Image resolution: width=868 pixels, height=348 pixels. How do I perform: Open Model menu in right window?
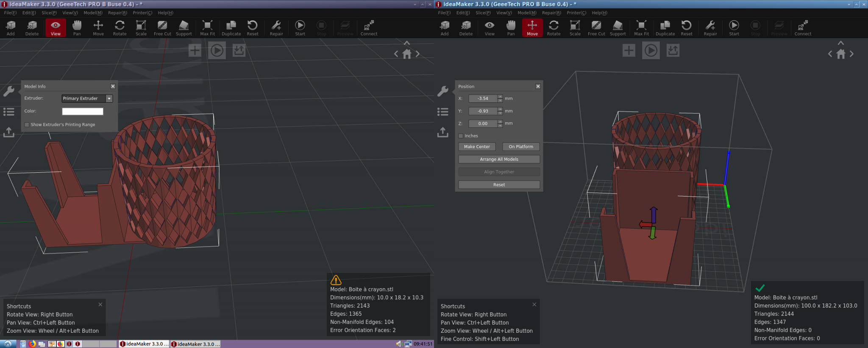point(527,13)
